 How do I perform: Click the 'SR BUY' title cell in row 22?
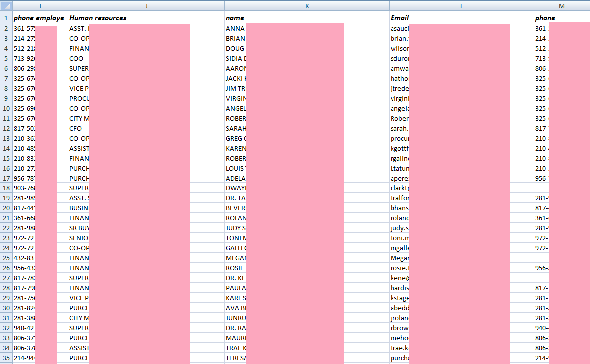click(80, 228)
